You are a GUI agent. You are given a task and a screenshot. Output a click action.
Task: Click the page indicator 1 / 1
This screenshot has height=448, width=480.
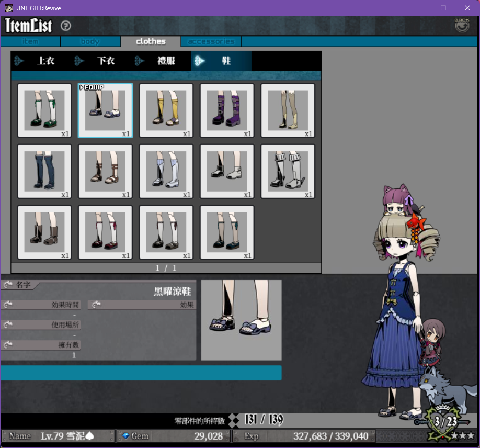tap(166, 268)
